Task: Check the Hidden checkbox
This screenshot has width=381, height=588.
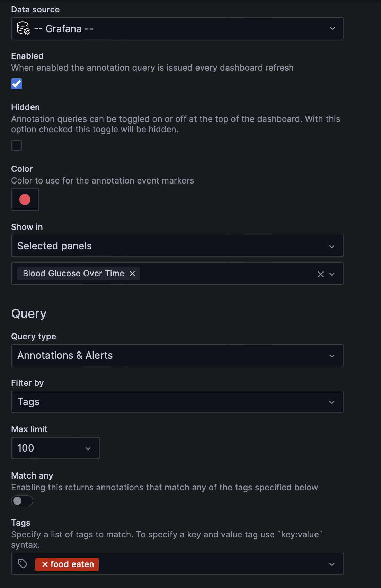Action: 17,145
